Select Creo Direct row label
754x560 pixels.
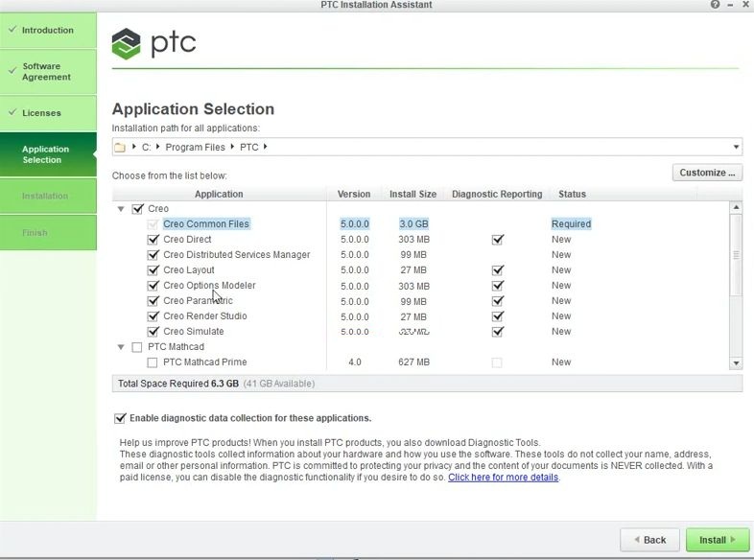[187, 240]
